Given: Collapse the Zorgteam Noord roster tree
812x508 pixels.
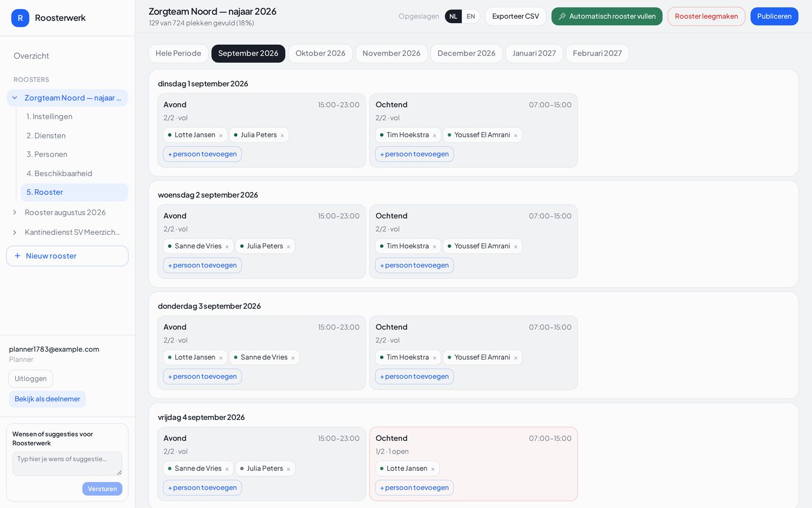Looking at the screenshot, I should [15, 98].
